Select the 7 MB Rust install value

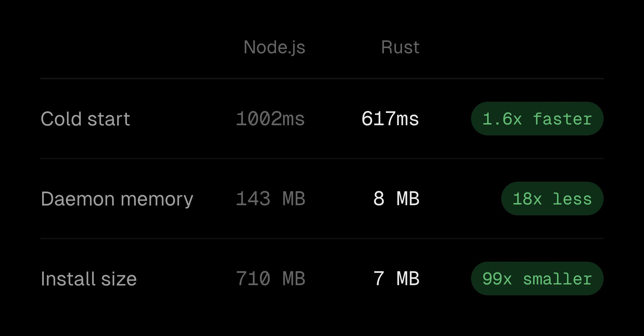point(396,279)
